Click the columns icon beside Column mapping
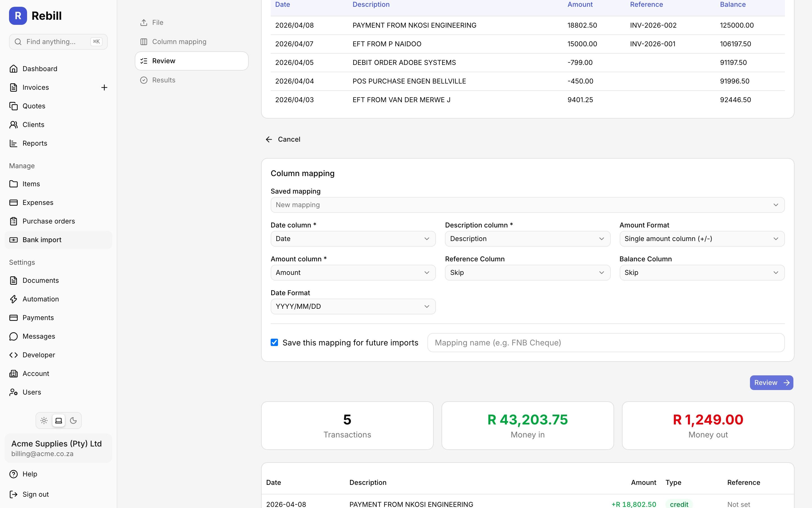The height and width of the screenshot is (508, 812). pos(144,42)
